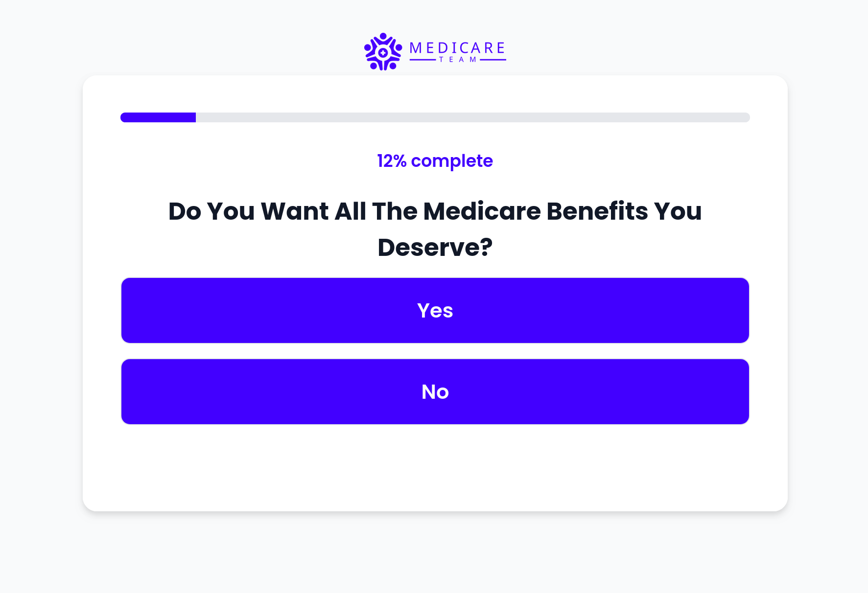Select the circular people emblem in the logo
Screen dimensions: 868x593
(382, 51)
